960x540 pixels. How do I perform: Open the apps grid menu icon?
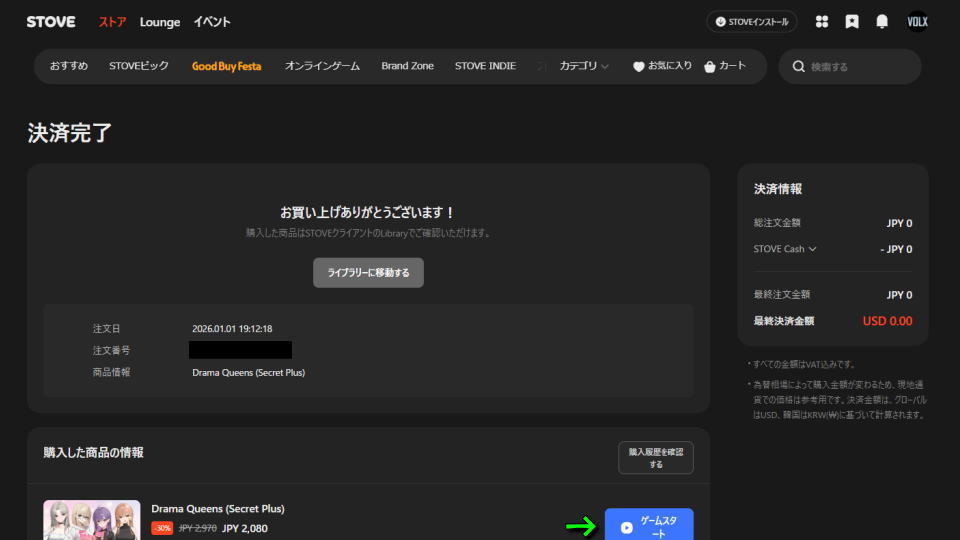[822, 21]
